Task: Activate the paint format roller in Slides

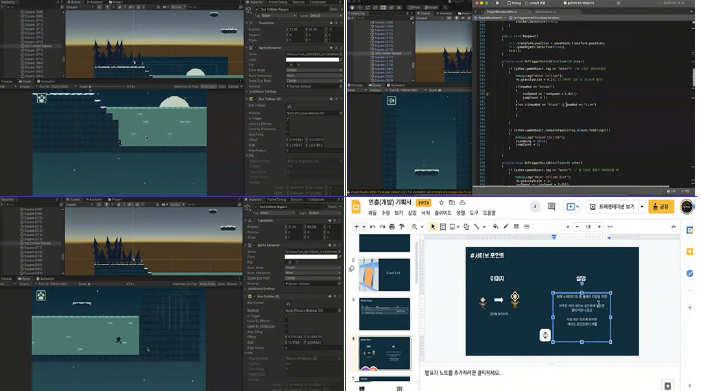Action: tap(402, 227)
